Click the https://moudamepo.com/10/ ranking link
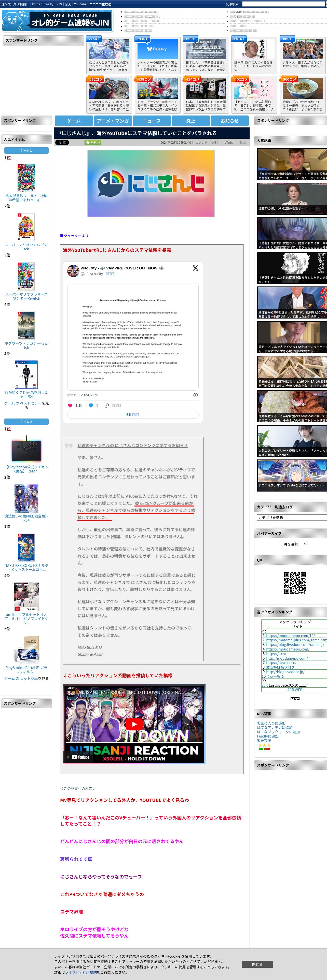Screen dimensions: 327x980 [291, 636]
